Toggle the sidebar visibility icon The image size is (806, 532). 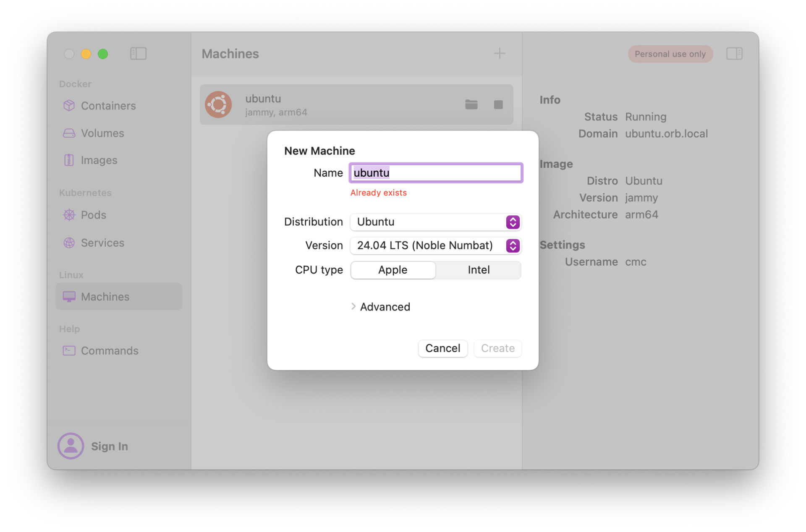coord(139,54)
